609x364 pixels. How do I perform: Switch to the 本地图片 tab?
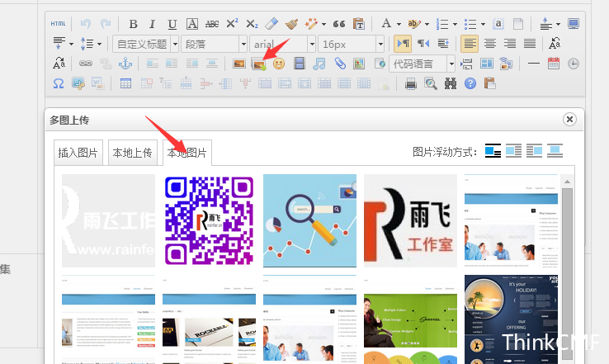point(187,153)
